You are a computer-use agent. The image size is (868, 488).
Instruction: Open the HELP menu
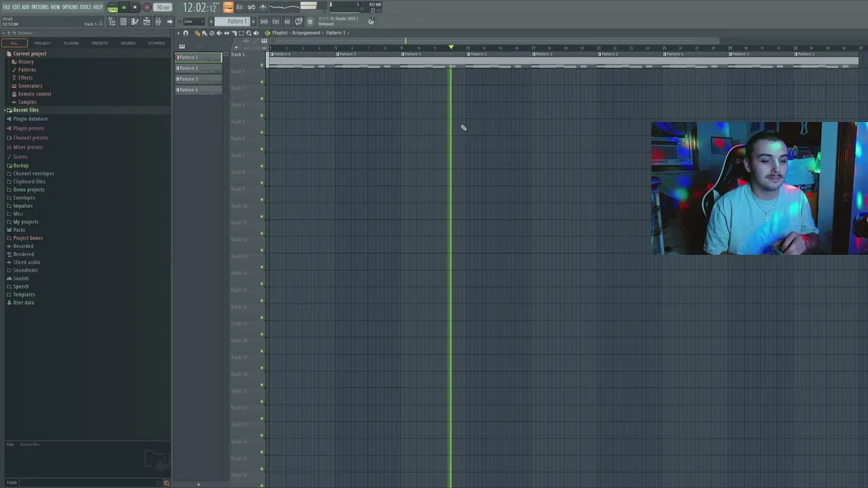pos(98,7)
